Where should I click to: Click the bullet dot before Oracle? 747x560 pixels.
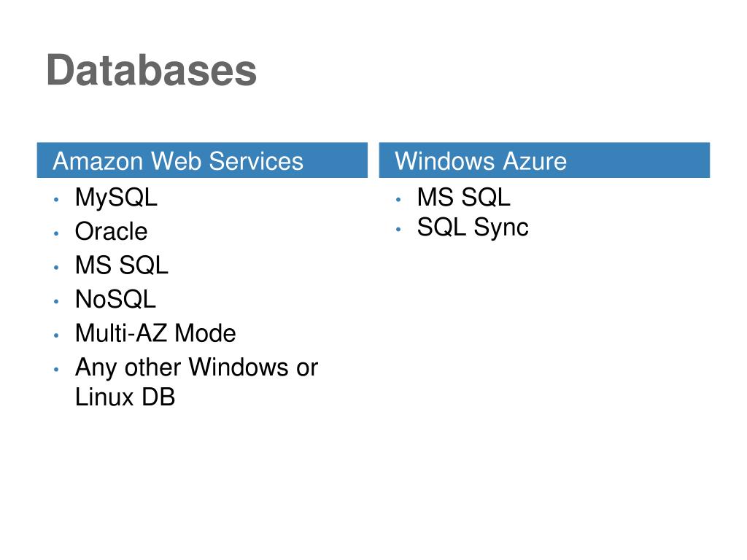(x=56, y=234)
